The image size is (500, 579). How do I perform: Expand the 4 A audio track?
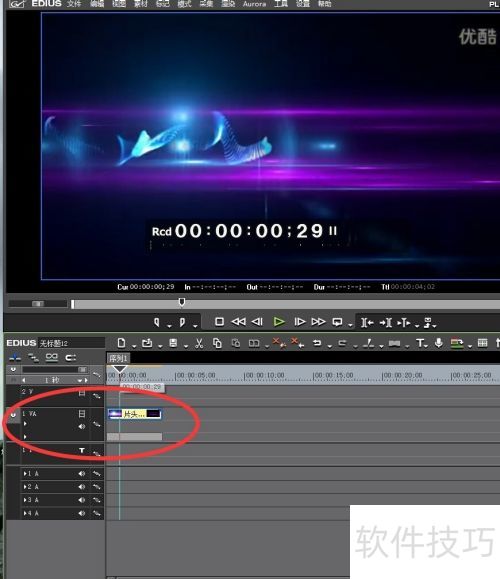[25, 513]
